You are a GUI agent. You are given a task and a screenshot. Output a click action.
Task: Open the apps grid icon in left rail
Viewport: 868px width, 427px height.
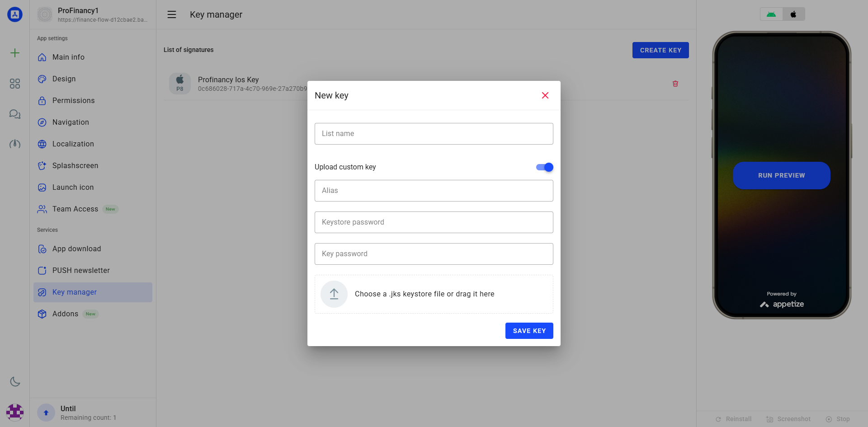click(15, 84)
